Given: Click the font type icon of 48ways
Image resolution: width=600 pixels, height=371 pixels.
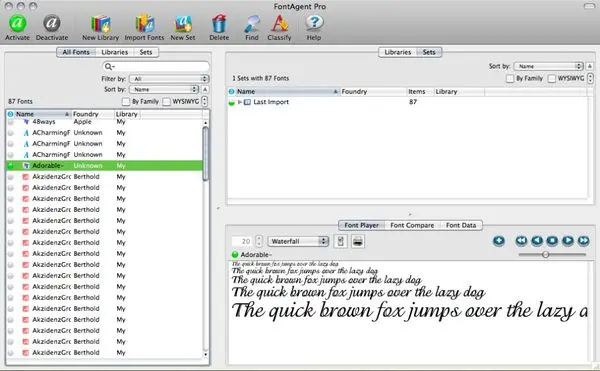Looking at the screenshot, I should click(x=26, y=122).
